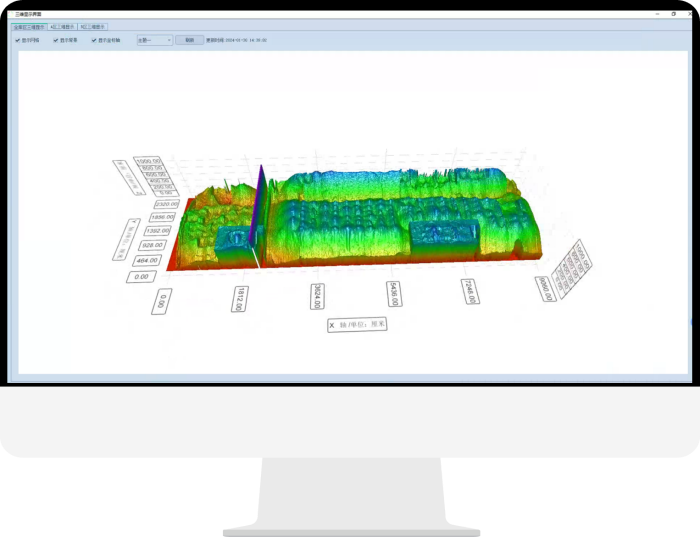Click the 刷新 refresh button
The height and width of the screenshot is (537, 700).
tap(188, 40)
